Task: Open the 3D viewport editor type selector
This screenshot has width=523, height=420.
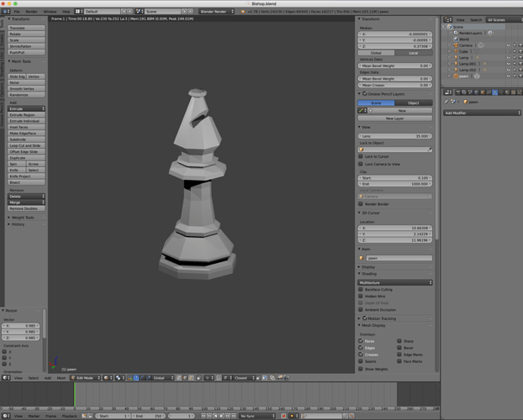Action: pyautogui.click(x=6, y=378)
